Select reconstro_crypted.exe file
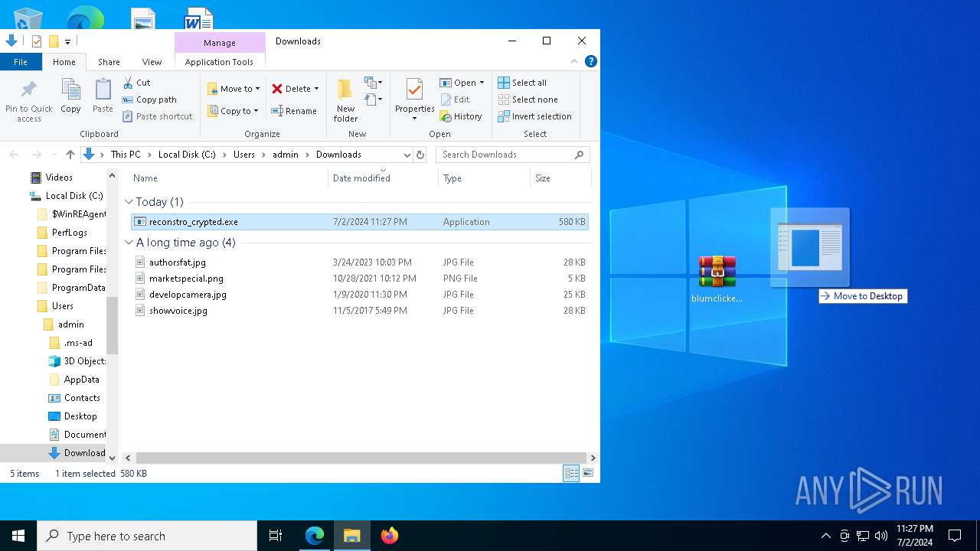Image resolution: width=980 pixels, height=551 pixels. (360, 222)
